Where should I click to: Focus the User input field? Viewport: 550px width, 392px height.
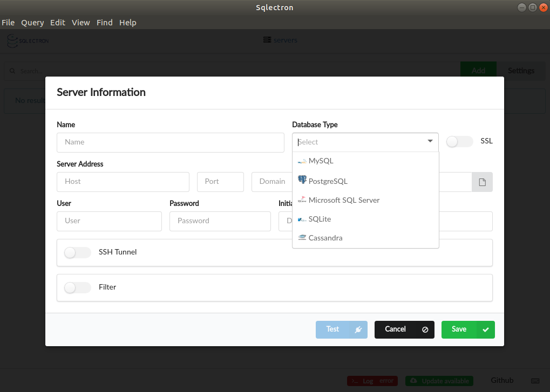tap(109, 221)
